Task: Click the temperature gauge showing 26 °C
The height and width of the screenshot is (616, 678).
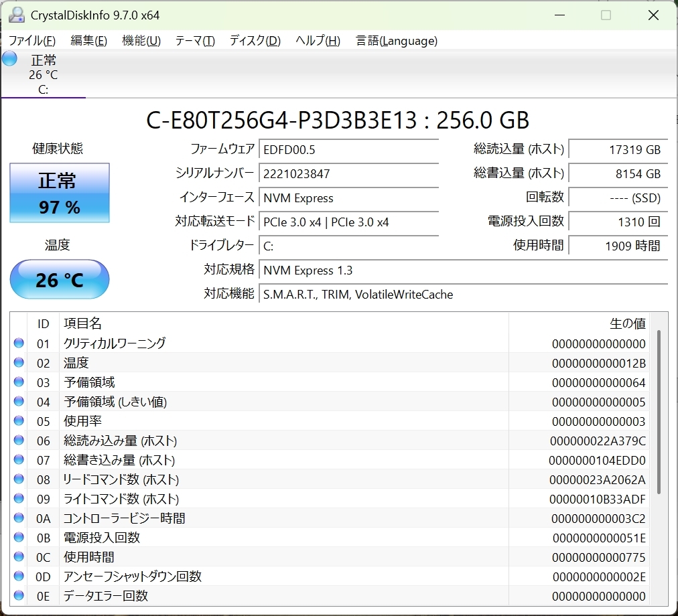Action: (x=59, y=279)
